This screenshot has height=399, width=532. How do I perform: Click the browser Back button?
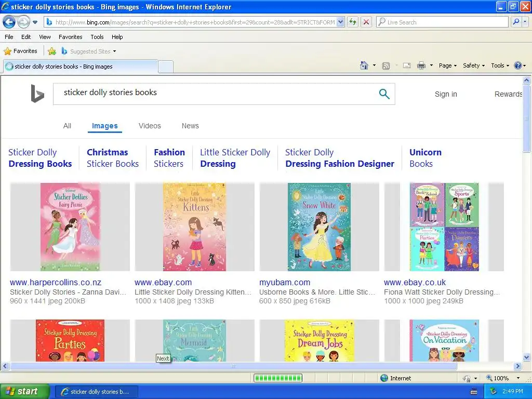(x=9, y=22)
